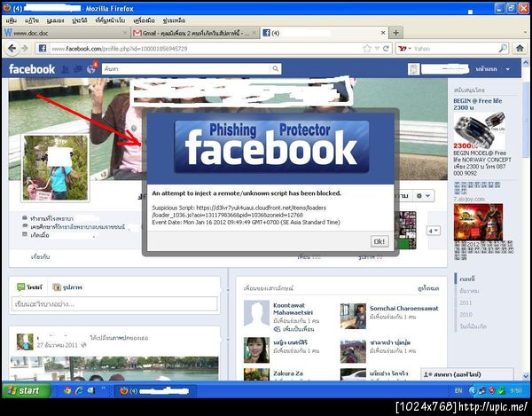Click the ring advertisement image
This screenshot has height=416, width=532.
[479, 130]
